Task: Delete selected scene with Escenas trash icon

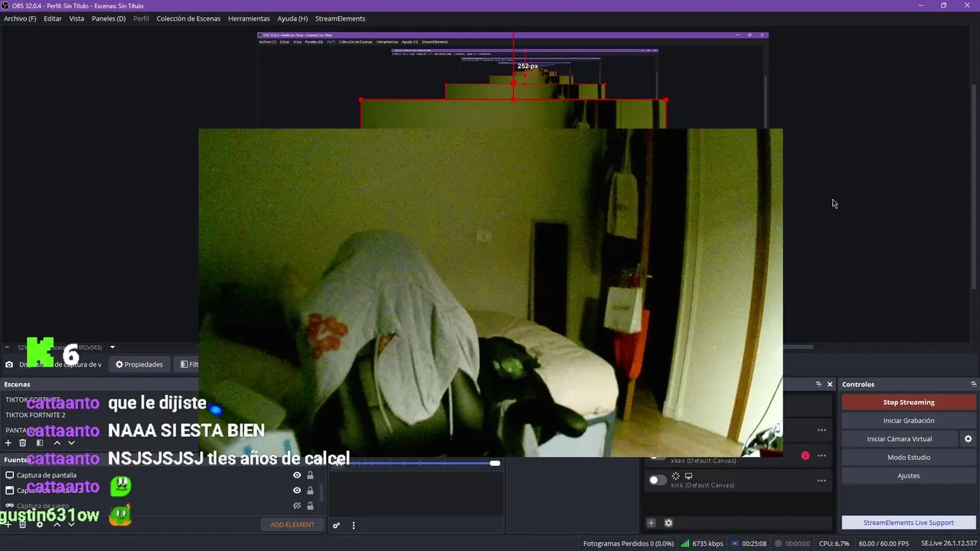Action: [x=22, y=443]
